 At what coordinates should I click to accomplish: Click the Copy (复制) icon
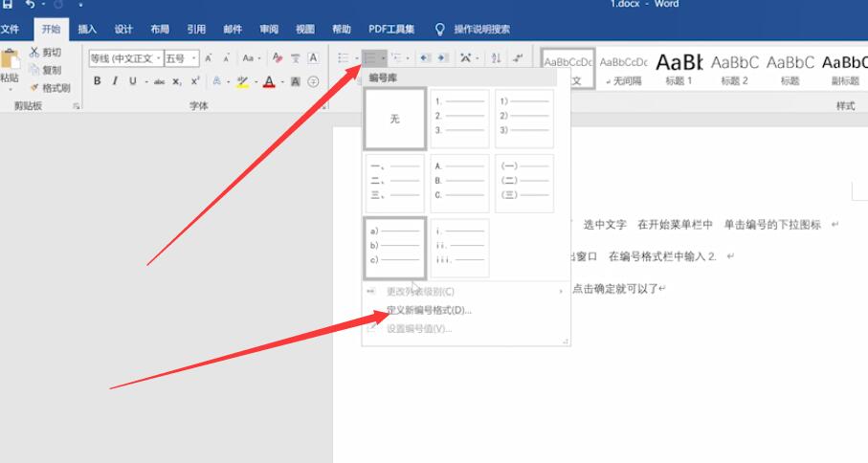(34, 70)
